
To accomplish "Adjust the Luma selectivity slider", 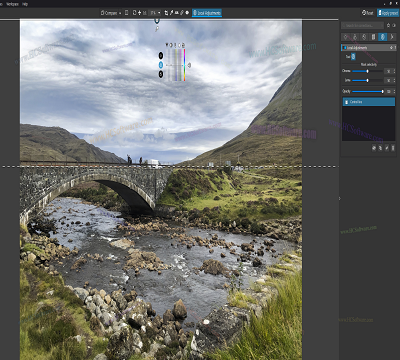I will pyautogui.click(x=367, y=80).
